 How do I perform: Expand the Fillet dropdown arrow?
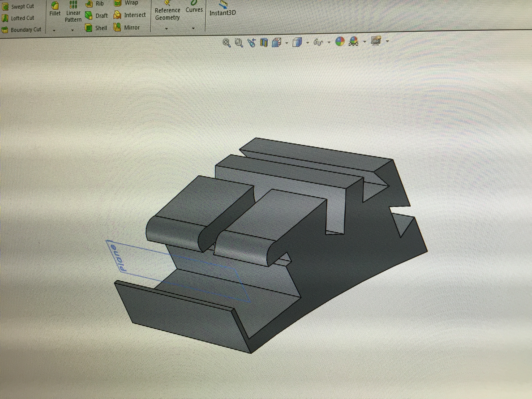[x=54, y=30]
